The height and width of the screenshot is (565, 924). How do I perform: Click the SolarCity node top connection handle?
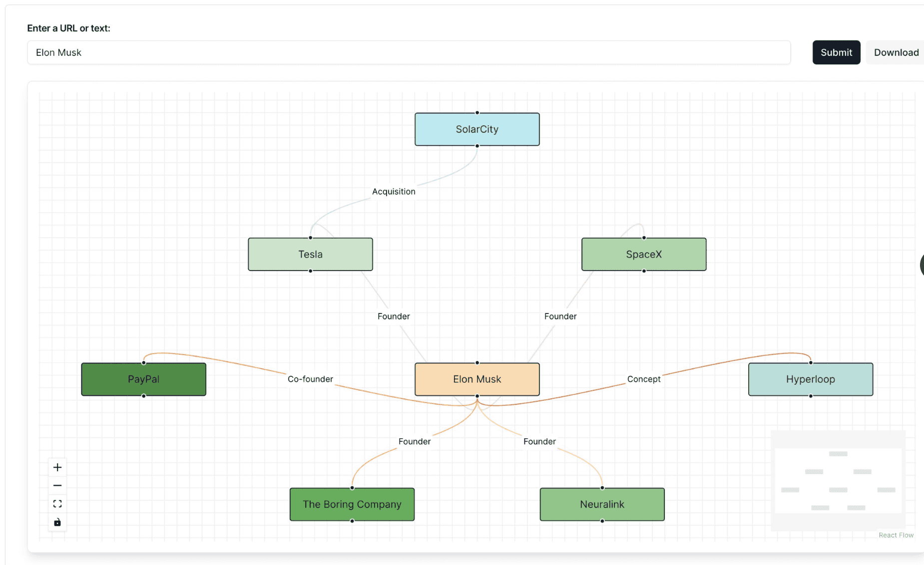tap(477, 113)
